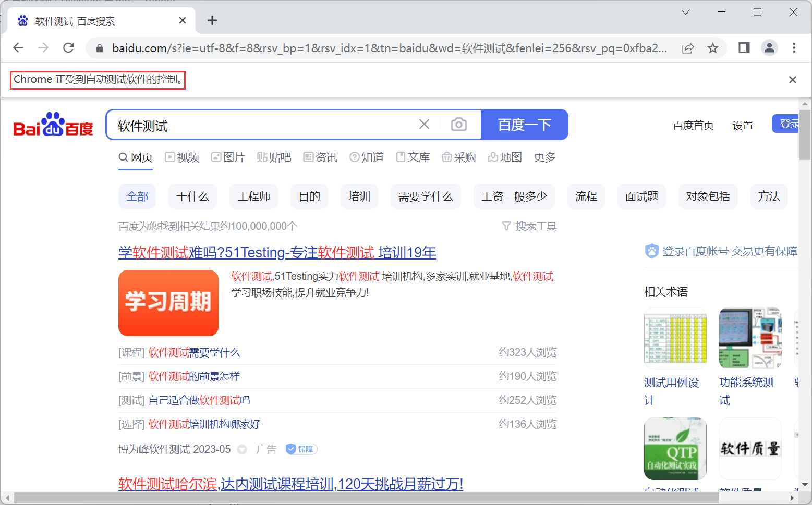Open the side panel icon

pos(744,48)
